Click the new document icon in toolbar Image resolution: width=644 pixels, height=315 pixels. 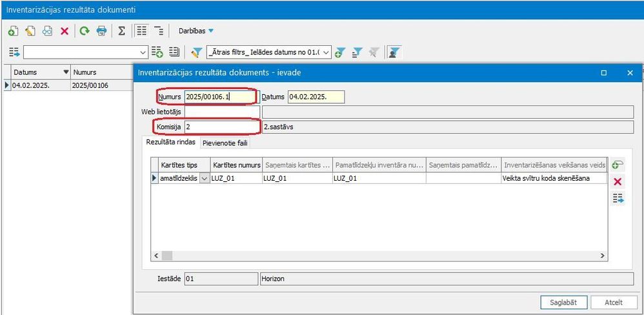[x=13, y=31]
